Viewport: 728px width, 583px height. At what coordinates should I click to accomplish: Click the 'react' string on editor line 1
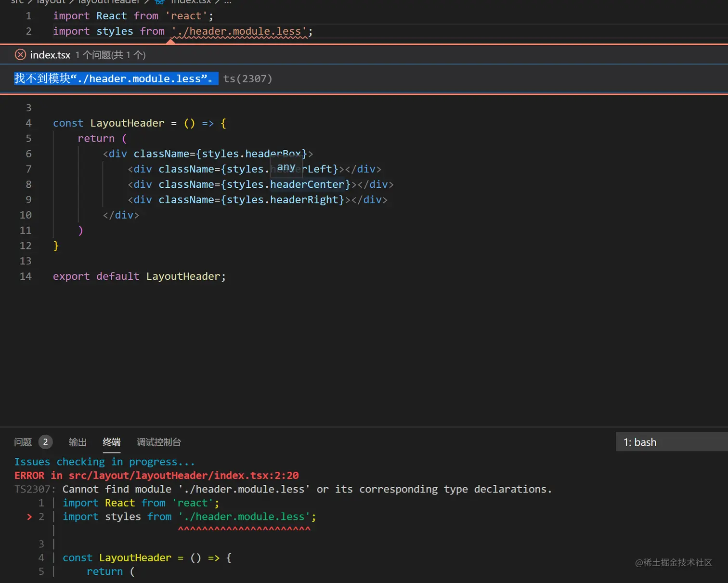coord(186,16)
